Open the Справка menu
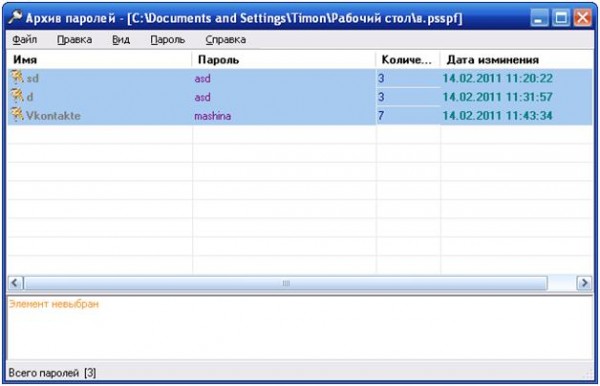The height and width of the screenshot is (386, 600). (226, 39)
